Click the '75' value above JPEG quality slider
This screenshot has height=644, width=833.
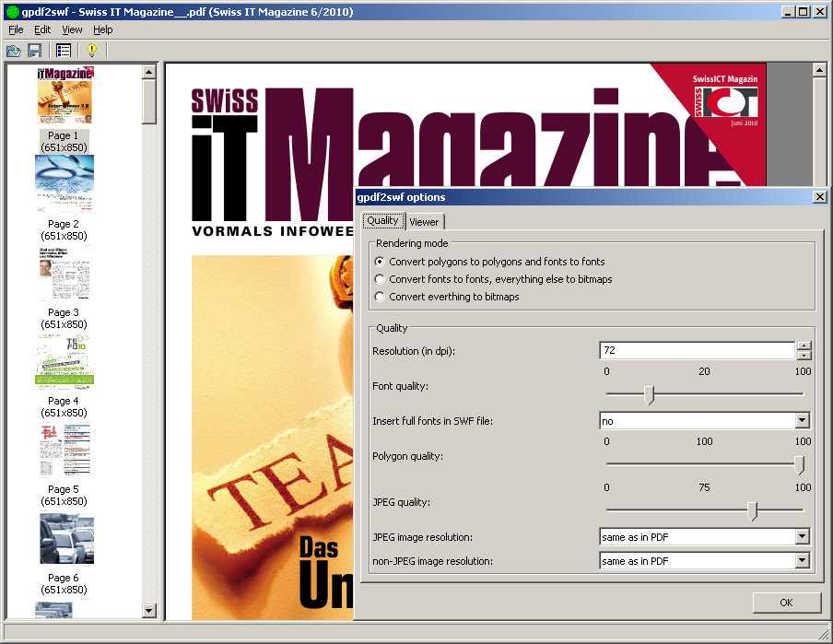(x=704, y=487)
